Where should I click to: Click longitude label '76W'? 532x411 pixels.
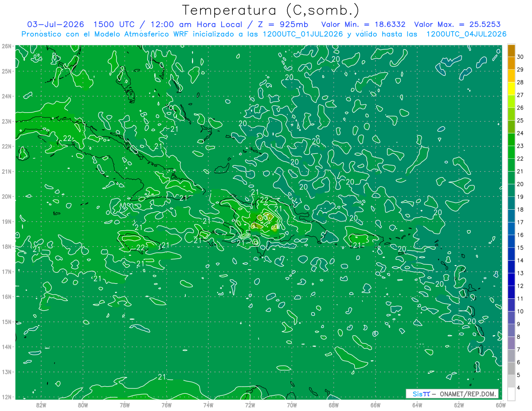[166, 405]
